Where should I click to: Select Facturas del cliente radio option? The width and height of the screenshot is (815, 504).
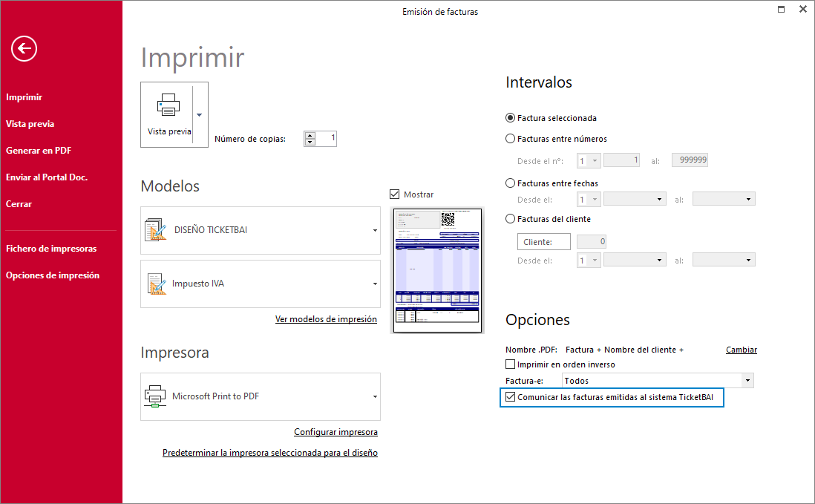click(511, 219)
